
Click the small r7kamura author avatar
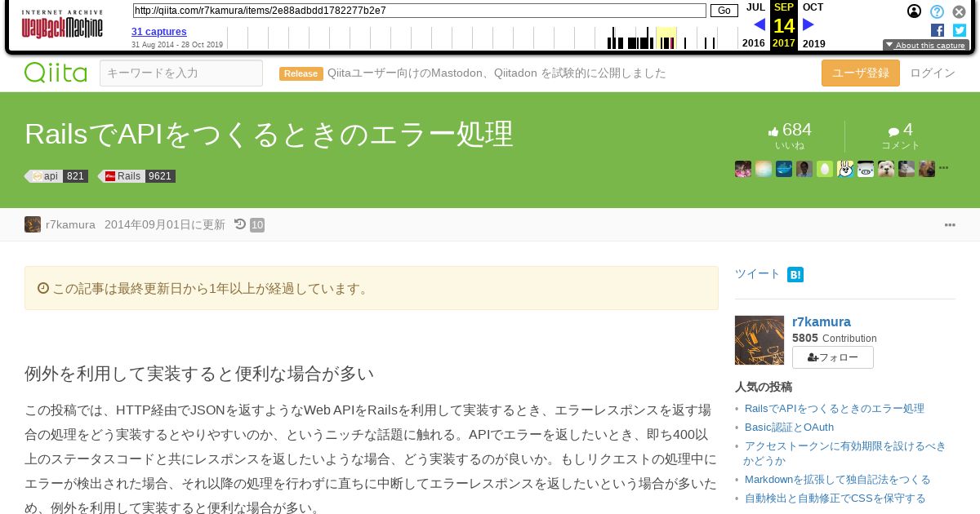33,224
